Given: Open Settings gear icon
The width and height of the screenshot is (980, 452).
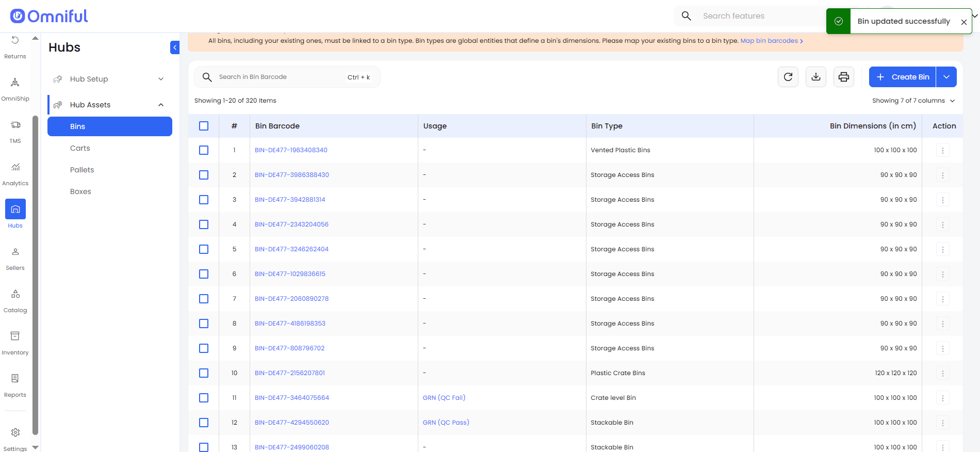Looking at the screenshot, I should pos(15,432).
